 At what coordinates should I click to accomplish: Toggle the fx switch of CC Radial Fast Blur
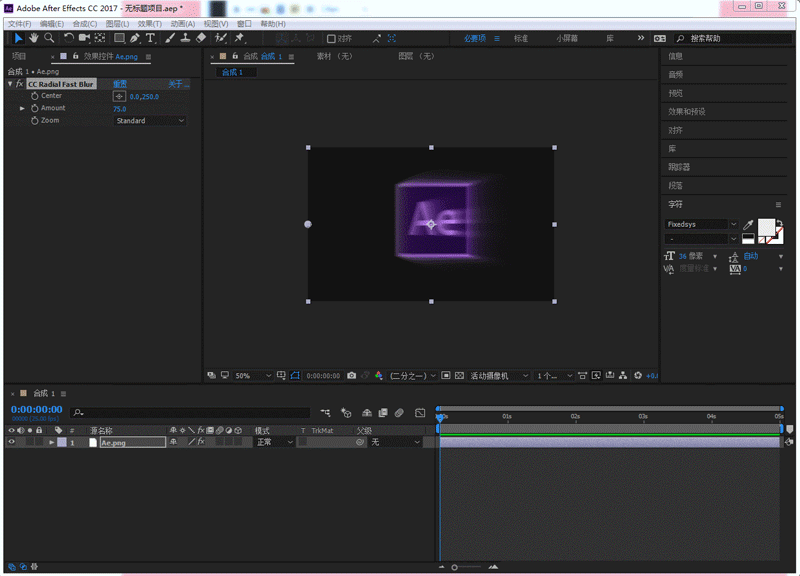(19, 84)
